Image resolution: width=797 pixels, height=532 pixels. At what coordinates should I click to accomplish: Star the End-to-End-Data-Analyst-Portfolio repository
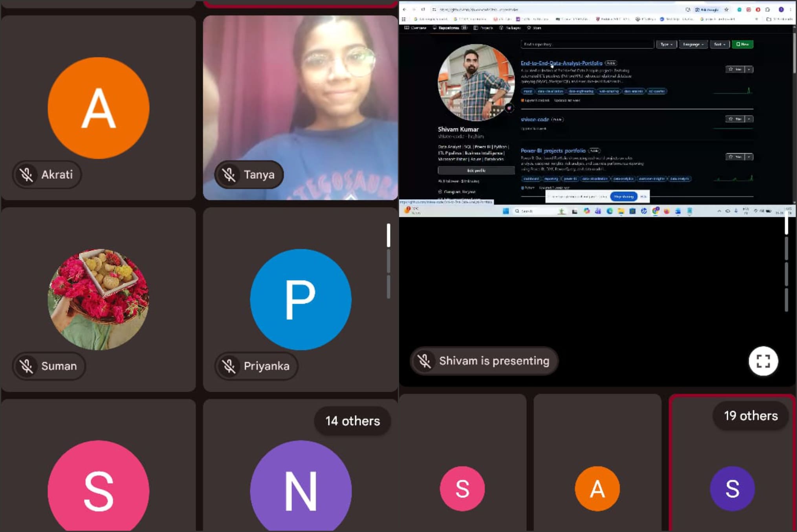(x=735, y=69)
